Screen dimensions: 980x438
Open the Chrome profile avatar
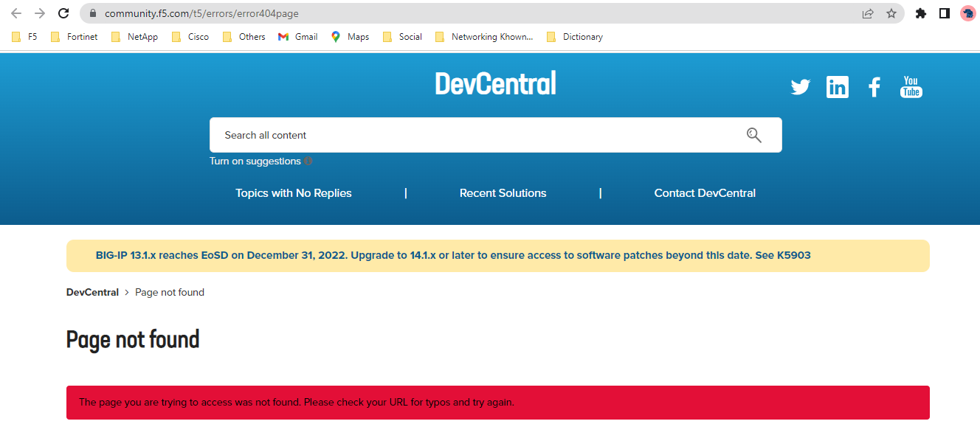click(967, 13)
